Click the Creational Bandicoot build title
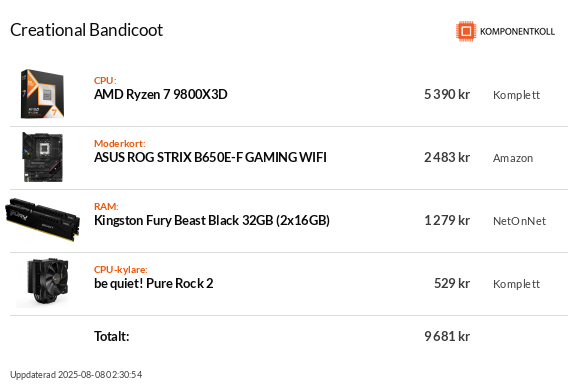 click(86, 30)
